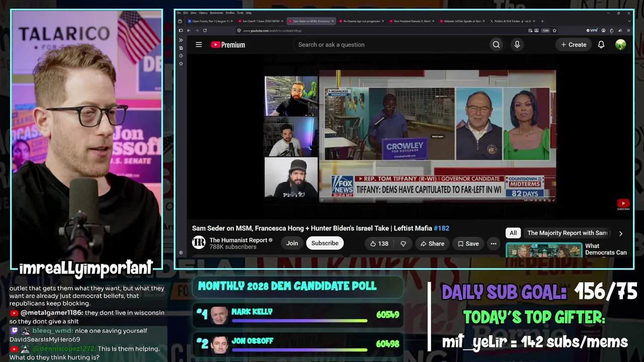The height and width of the screenshot is (362, 644).
Task: Open the Bookmarks menu
Action: (216, 13)
